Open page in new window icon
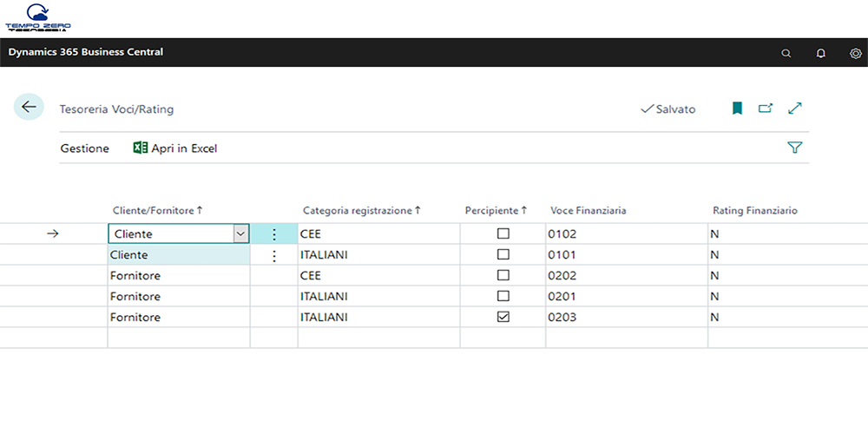 pyautogui.click(x=766, y=108)
